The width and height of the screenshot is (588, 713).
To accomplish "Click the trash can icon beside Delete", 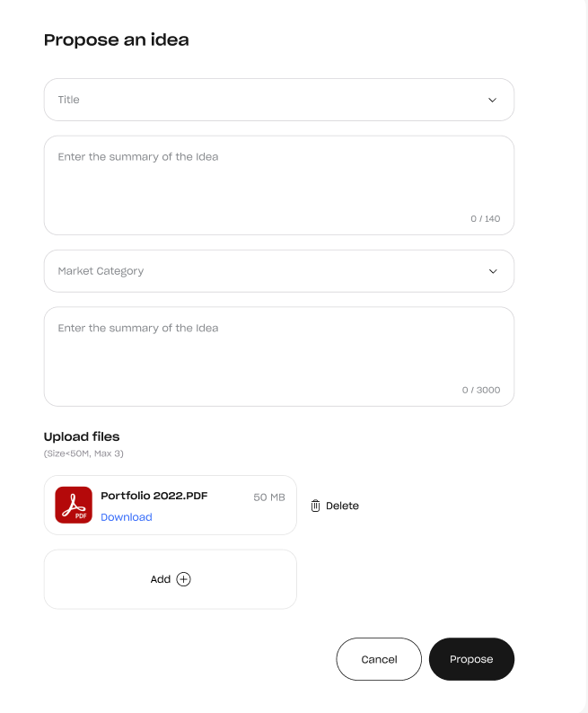I will (x=315, y=506).
